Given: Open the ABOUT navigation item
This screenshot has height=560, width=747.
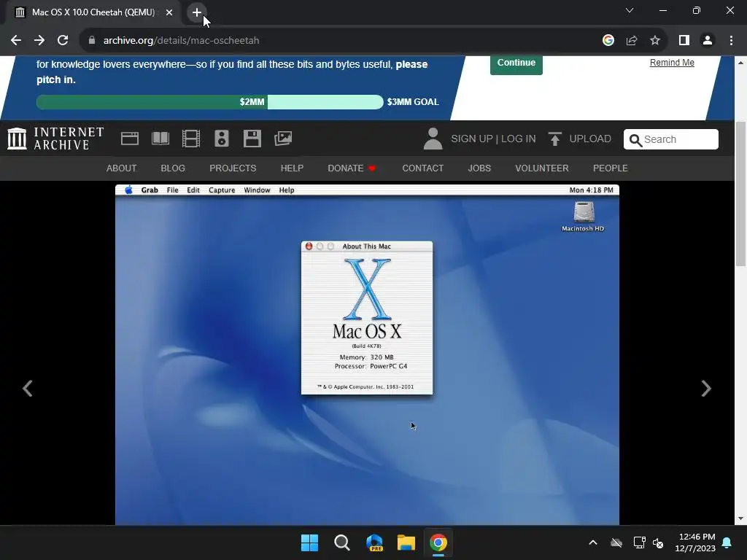Looking at the screenshot, I should (x=122, y=168).
